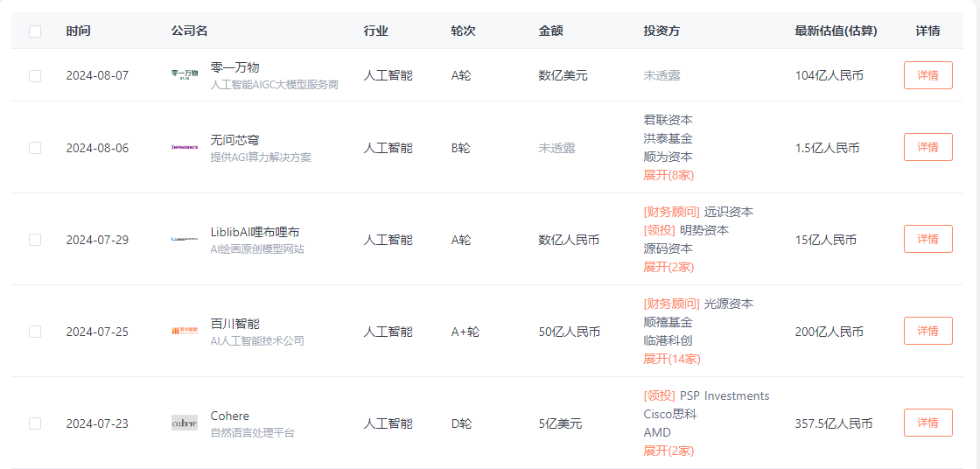
Task: Click investor 顺为资本
Action: [668, 157]
